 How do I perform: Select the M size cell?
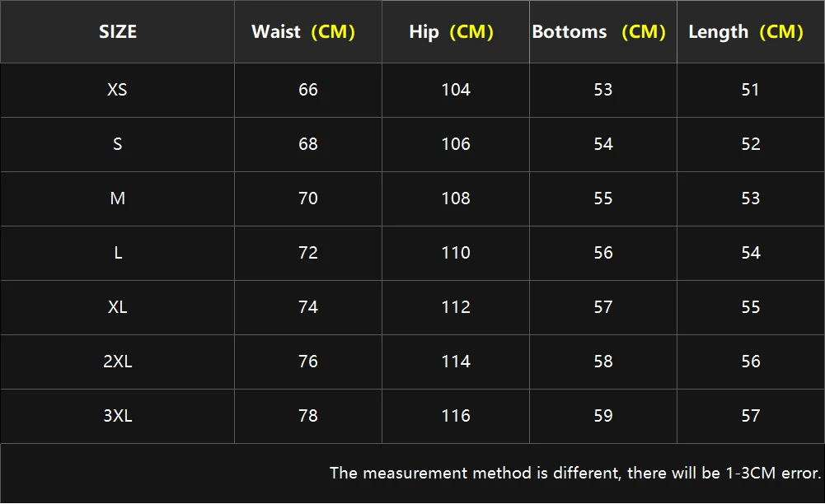118,198
